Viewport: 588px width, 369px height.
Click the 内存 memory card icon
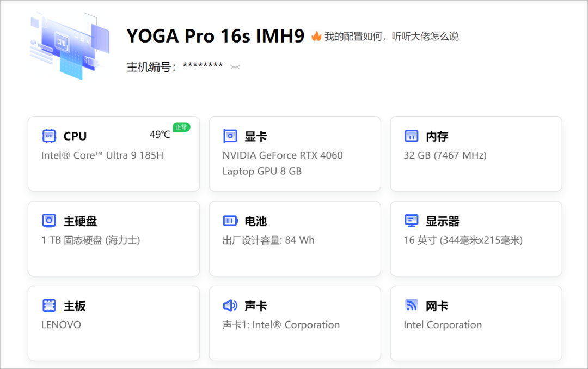pos(412,136)
